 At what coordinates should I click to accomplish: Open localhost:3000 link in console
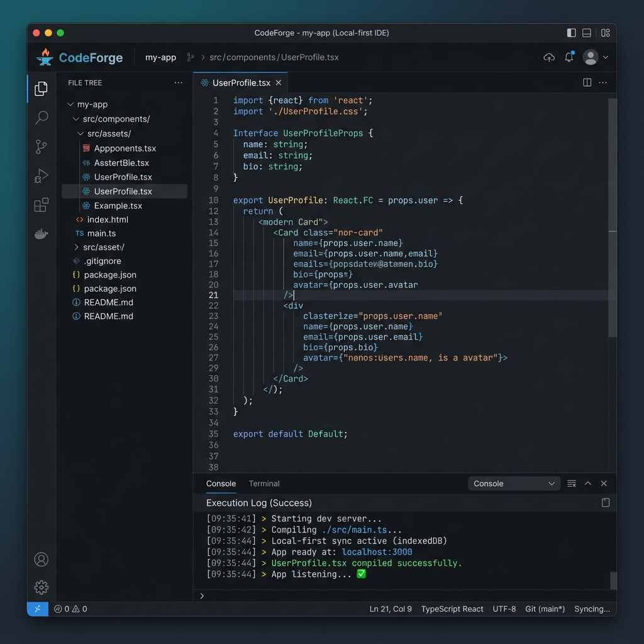pyautogui.click(x=377, y=552)
